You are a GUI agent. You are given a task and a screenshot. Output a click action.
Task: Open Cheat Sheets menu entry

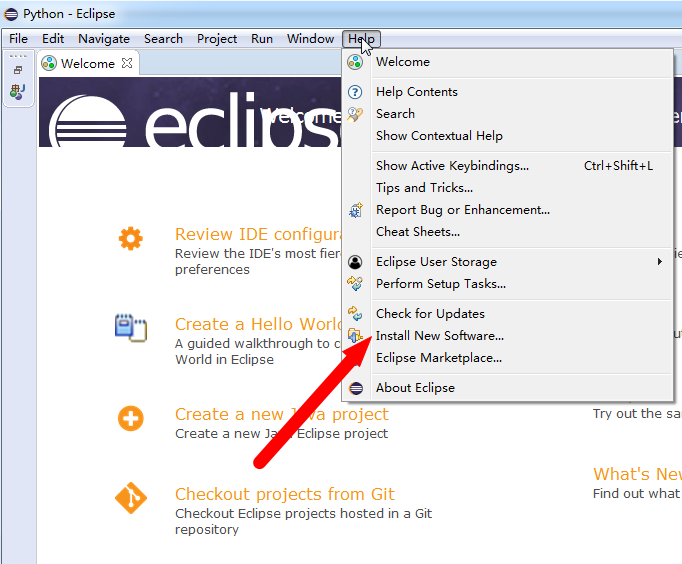[508, 232]
